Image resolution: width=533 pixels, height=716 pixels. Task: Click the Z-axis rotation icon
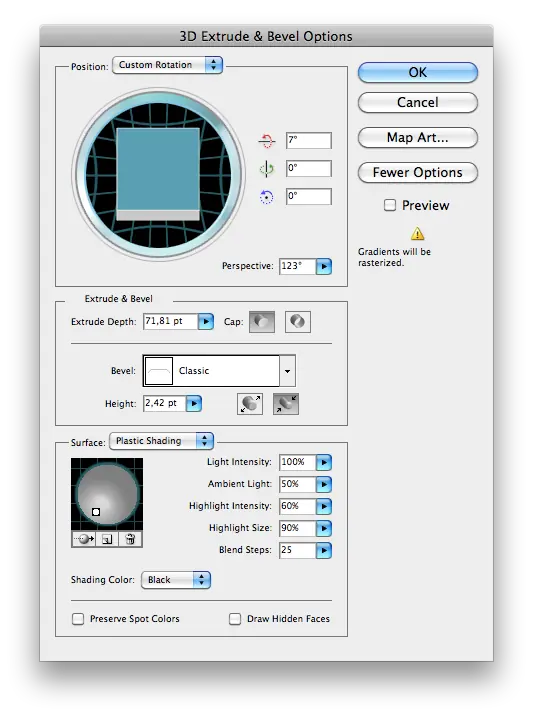[267, 197]
